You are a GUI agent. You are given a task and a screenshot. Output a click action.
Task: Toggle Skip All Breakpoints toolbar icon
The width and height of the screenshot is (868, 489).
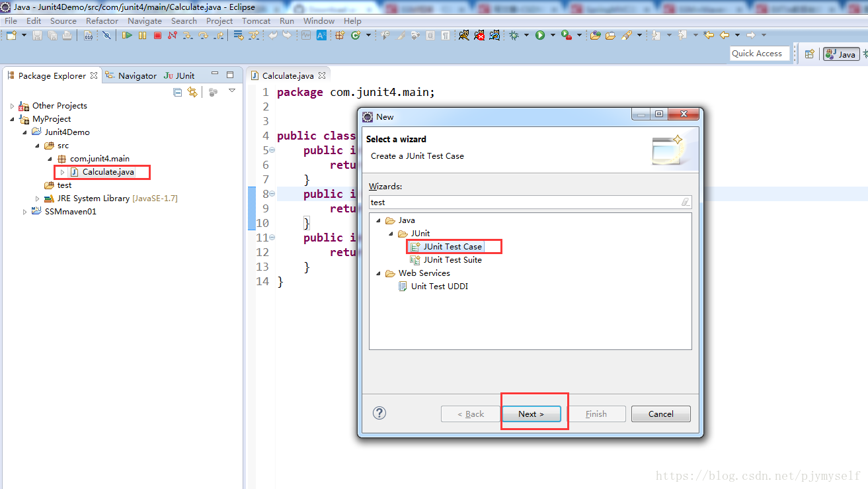[x=106, y=35]
